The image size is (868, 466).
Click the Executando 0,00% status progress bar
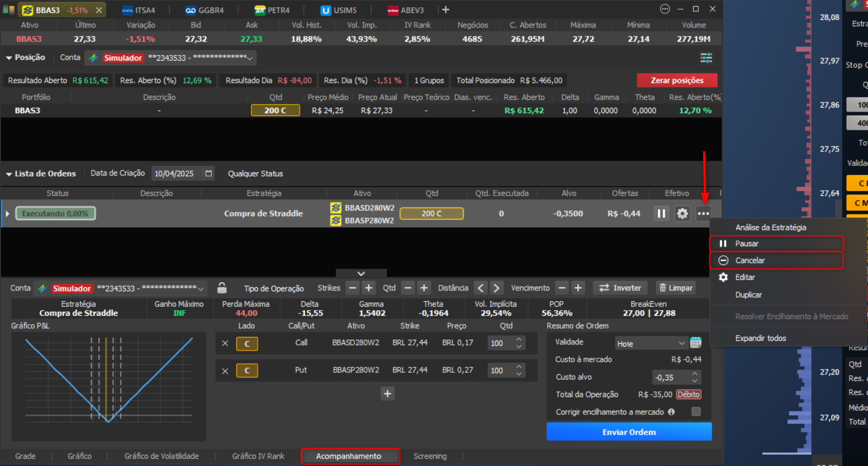pos(55,214)
